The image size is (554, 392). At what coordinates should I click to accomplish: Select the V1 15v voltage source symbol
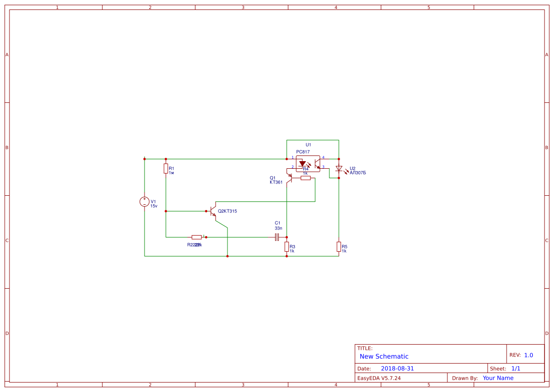click(x=145, y=201)
